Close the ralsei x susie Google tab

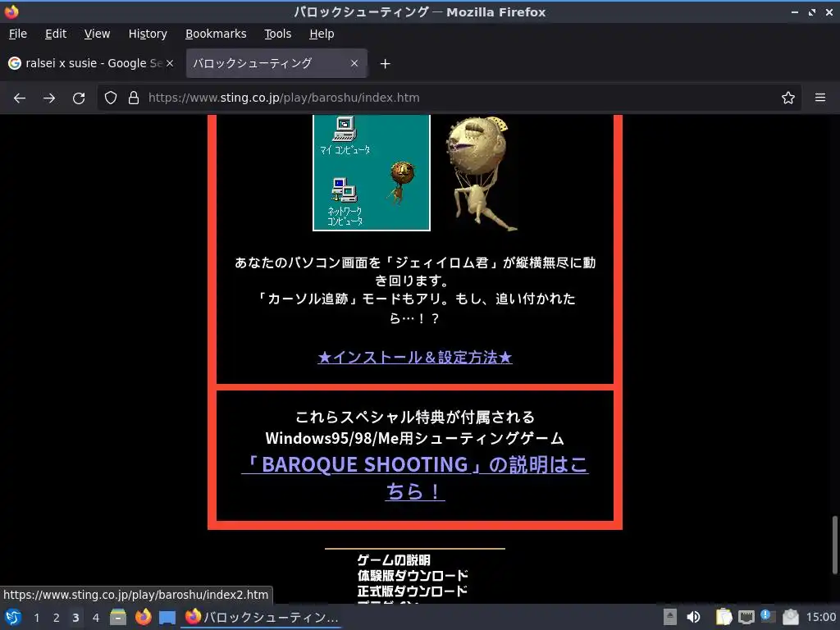[x=170, y=63]
